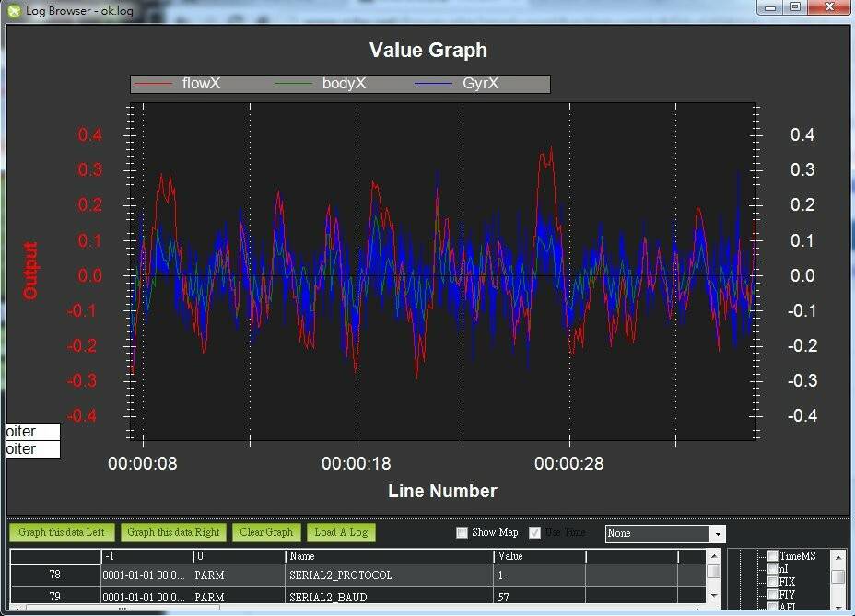
Task: Click the '-1' column header
Action: point(147,556)
